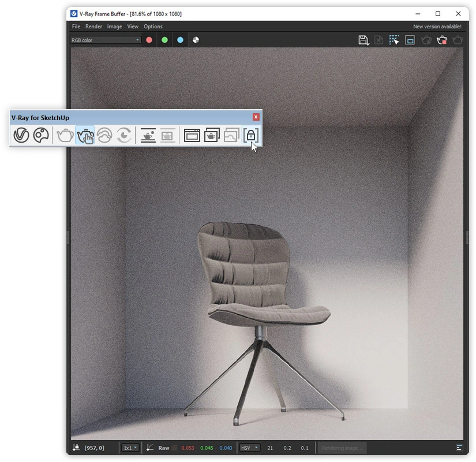
Task: Render with Chaos Cloud
Action: [x=104, y=135]
